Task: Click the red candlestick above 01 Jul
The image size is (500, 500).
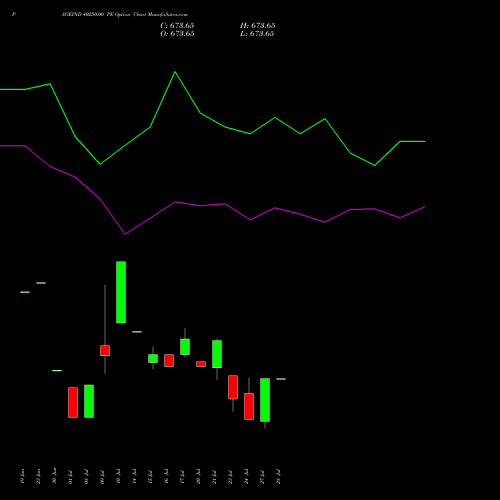Action: point(73,402)
